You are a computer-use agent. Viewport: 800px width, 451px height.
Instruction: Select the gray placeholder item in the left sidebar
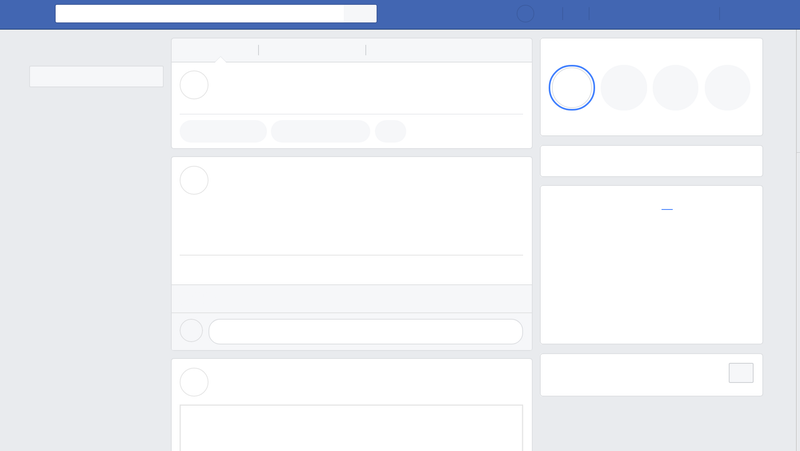click(x=96, y=77)
